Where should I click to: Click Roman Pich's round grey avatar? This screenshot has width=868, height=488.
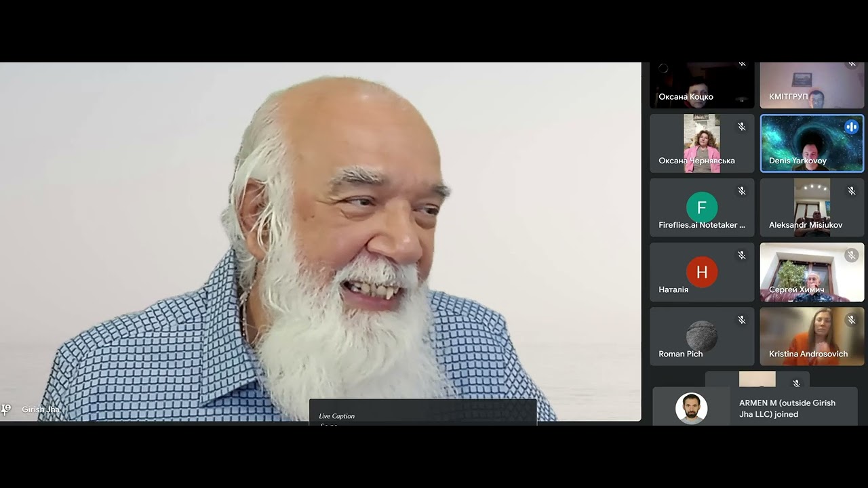702,336
